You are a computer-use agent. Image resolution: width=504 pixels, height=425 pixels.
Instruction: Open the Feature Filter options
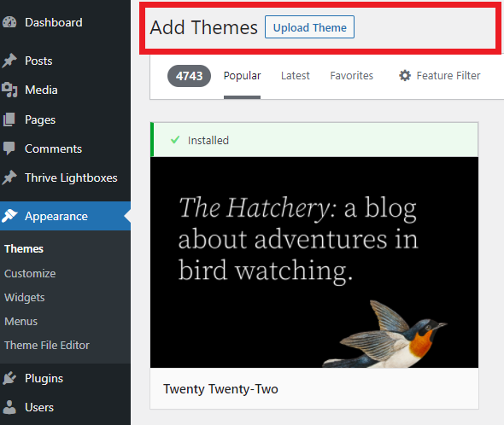click(439, 75)
